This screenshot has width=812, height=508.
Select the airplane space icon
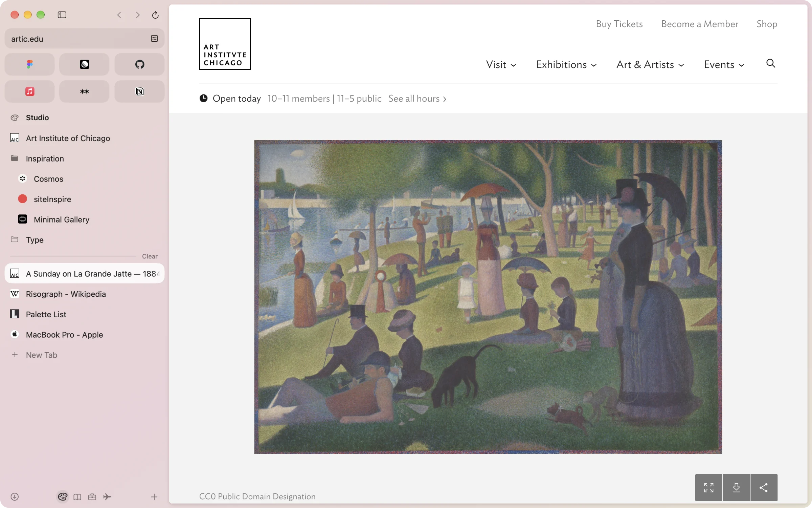click(107, 497)
